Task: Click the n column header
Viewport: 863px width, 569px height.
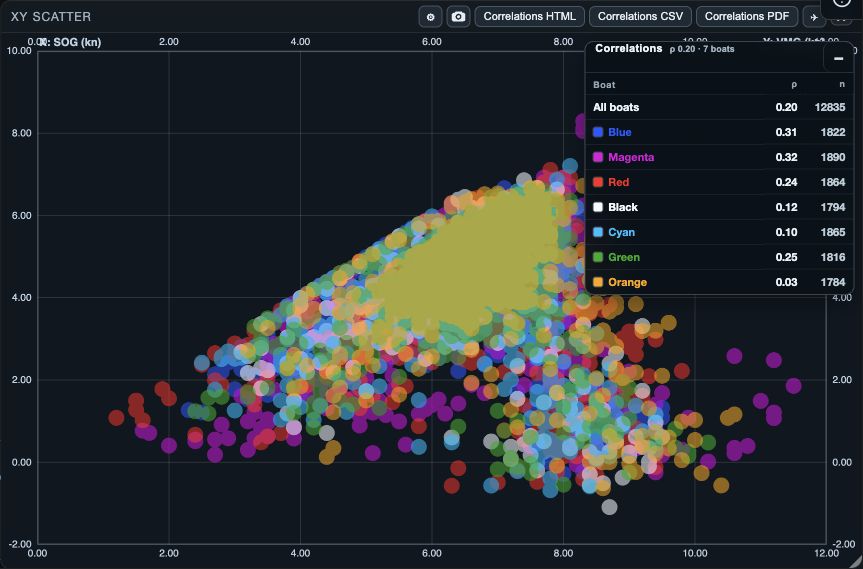Action: coord(842,84)
